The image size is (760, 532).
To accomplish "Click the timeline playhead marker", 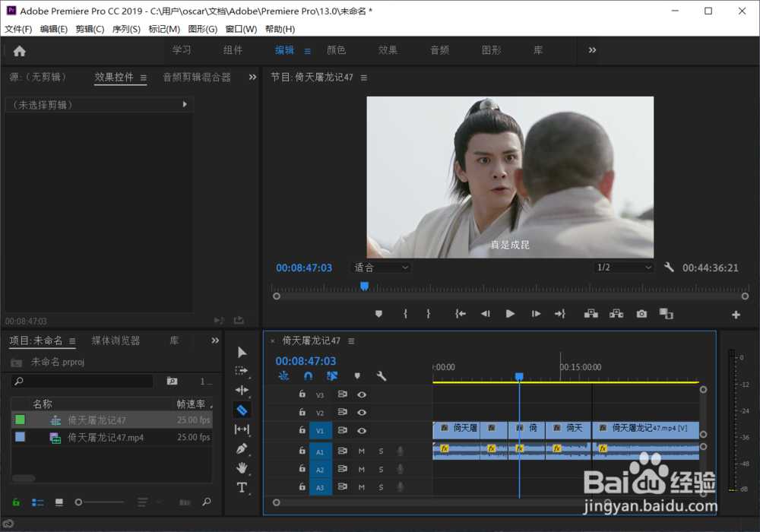I will [x=519, y=376].
